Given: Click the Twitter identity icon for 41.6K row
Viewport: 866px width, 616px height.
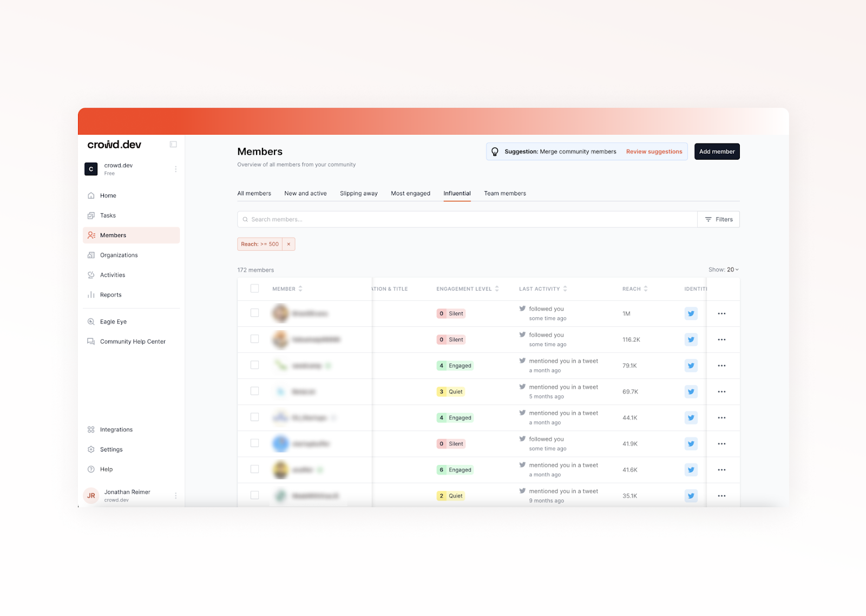Looking at the screenshot, I should [691, 469].
